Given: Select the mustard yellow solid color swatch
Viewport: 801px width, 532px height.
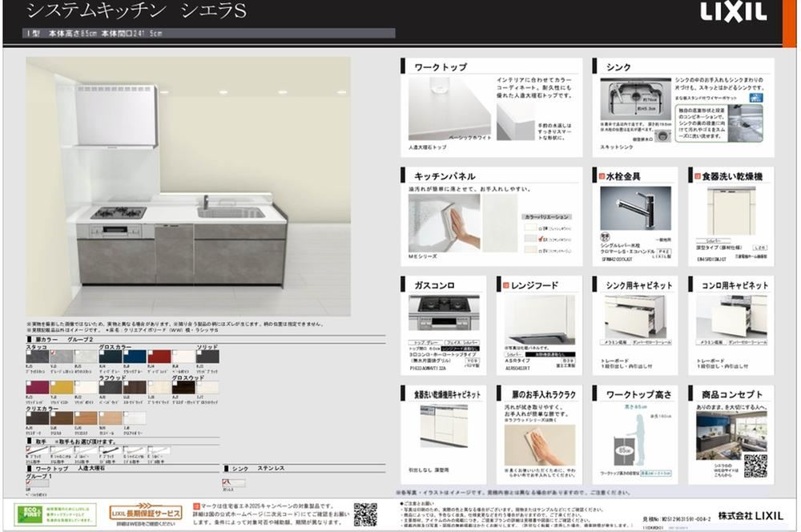Looking at the screenshot, I should (62, 387).
